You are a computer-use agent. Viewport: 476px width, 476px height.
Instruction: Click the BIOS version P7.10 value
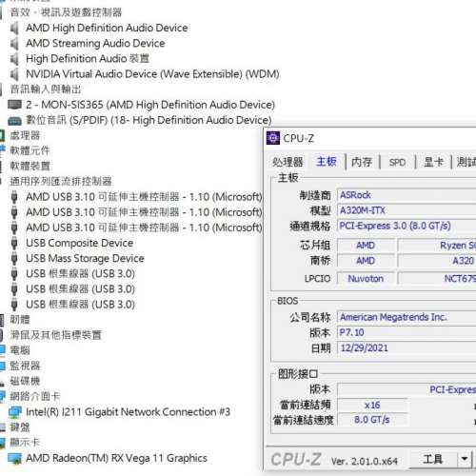pyautogui.click(x=407, y=332)
